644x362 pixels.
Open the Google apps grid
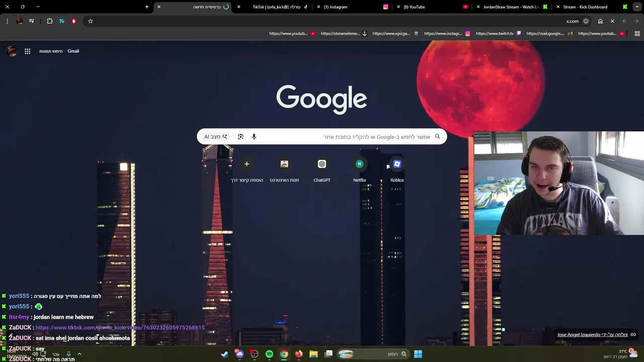pyautogui.click(x=28, y=51)
